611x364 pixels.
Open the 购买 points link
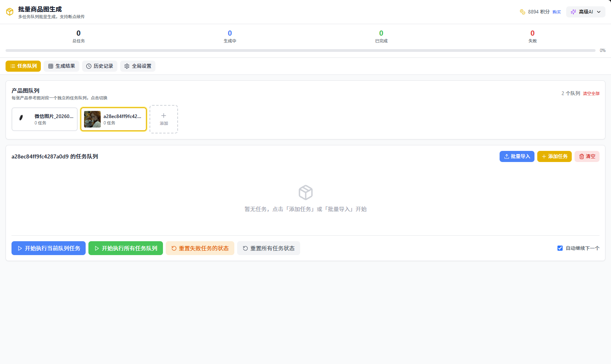[557, 12]
